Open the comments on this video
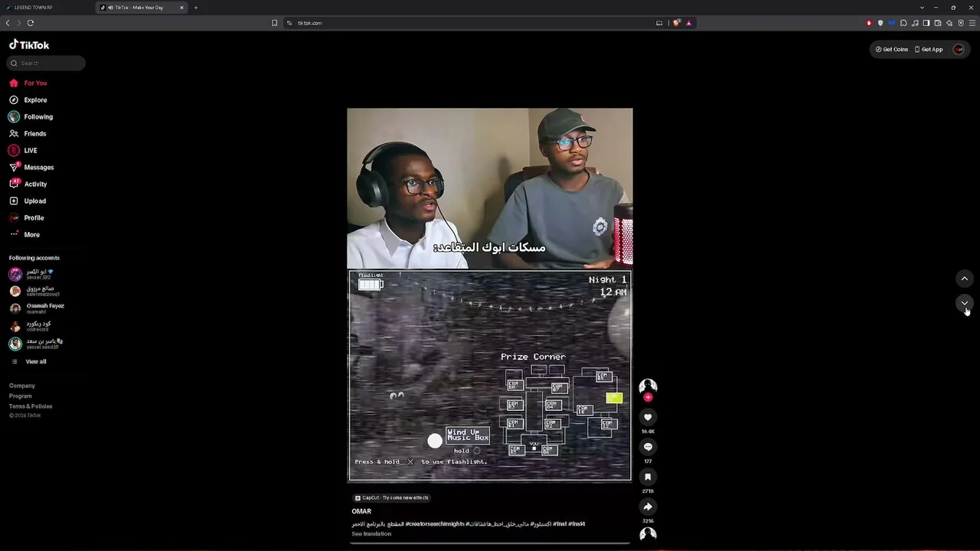The width and height of the screenshot is (980, 551). pos(648,447)
